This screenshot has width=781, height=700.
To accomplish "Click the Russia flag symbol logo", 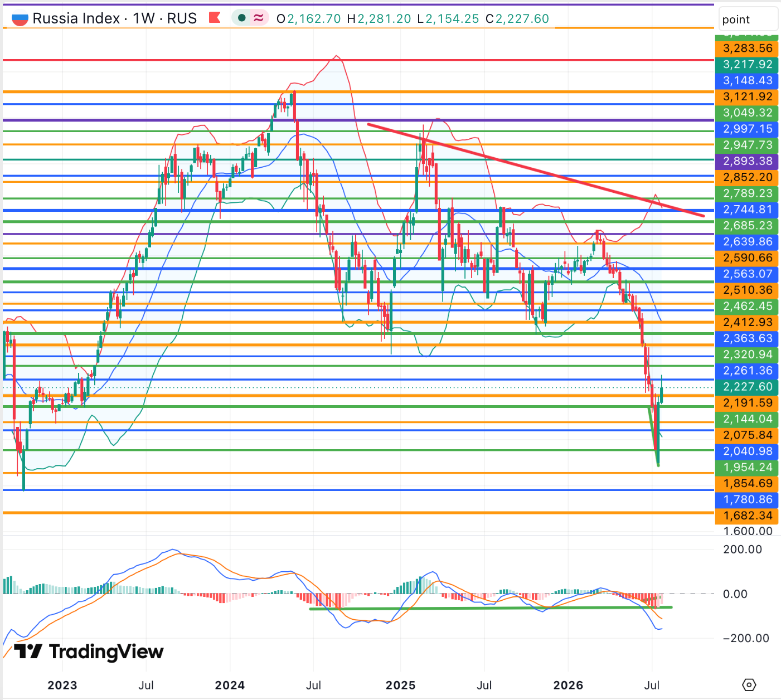I will point(20,18).
